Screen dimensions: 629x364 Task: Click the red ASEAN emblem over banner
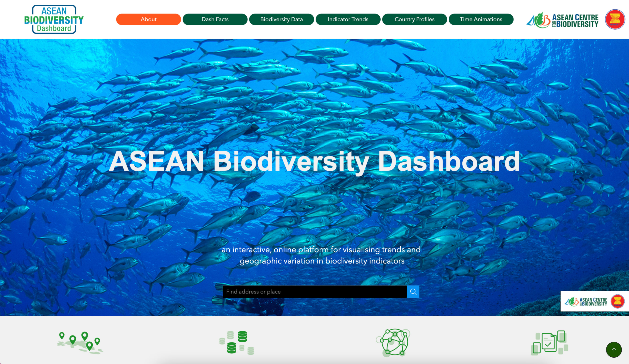[x=617, y=301]
